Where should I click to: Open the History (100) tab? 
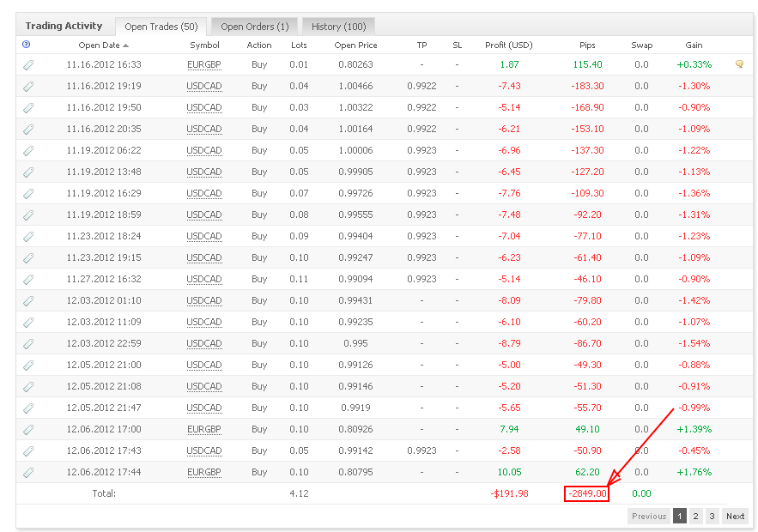point(338,27)
